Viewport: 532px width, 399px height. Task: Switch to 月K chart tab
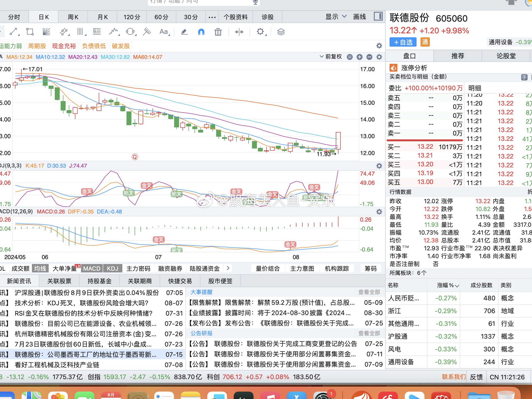tap(102, 17)
